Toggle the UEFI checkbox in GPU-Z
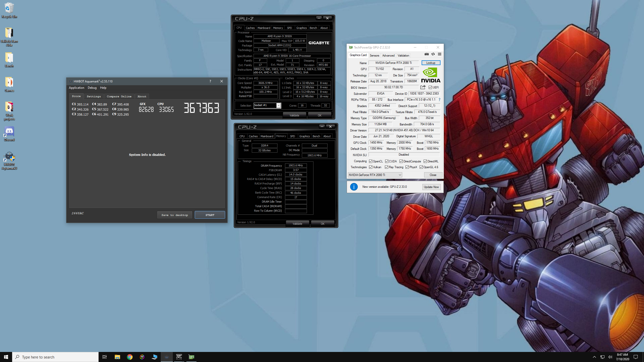Viewport: 644px width, 362px height. tap(430, 87)
